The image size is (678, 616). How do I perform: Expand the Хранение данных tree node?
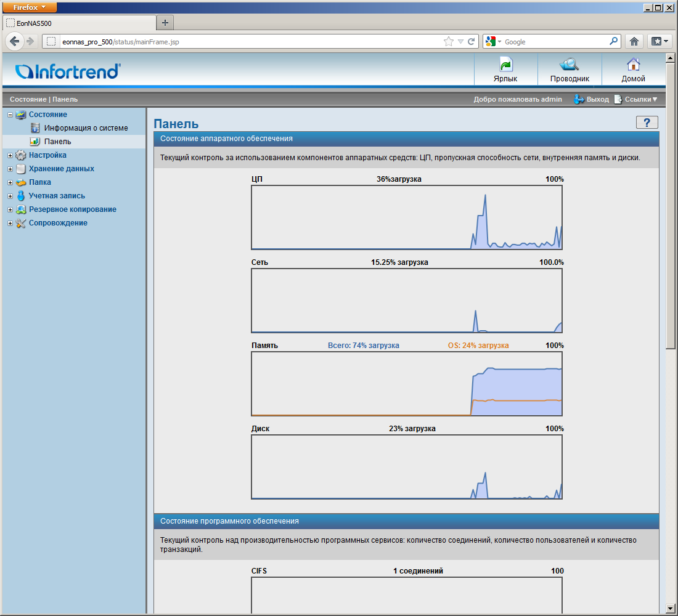point(10,169)
